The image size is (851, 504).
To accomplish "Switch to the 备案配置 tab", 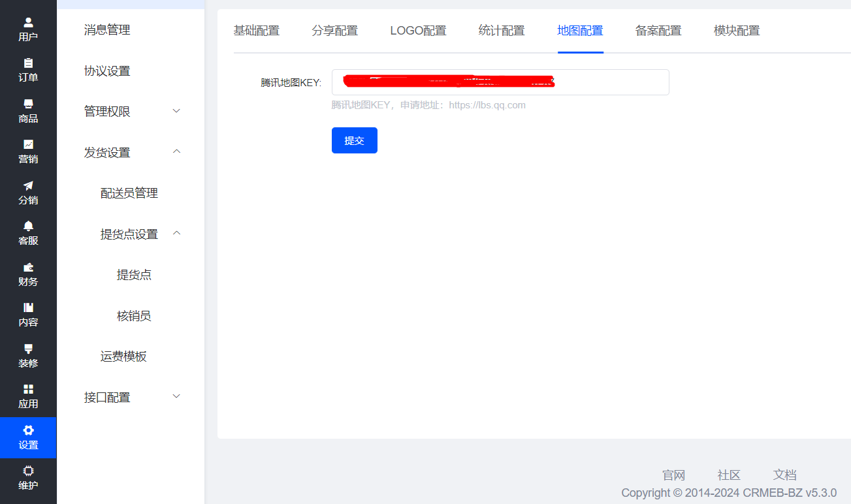I will click(x=658, y=31).
